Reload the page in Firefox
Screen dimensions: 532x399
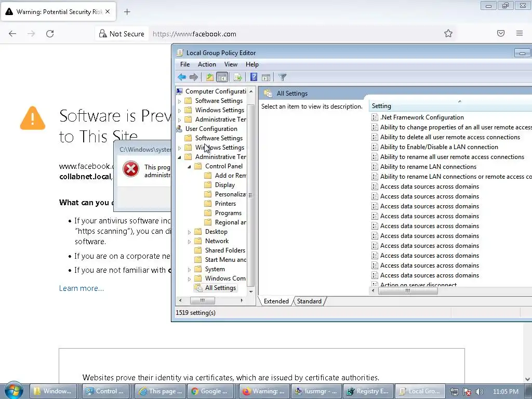point(50,34)
